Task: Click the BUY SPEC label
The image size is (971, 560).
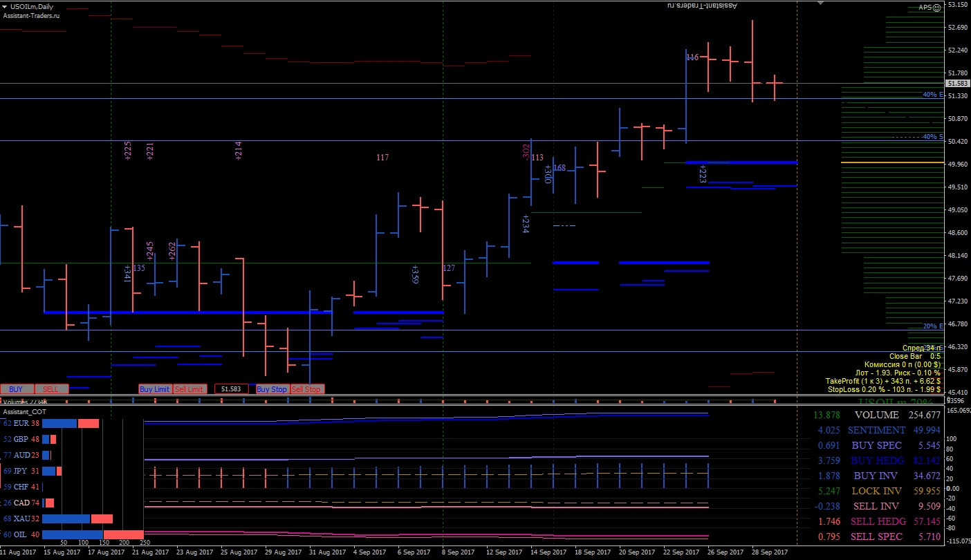Action: click(878, 446)
